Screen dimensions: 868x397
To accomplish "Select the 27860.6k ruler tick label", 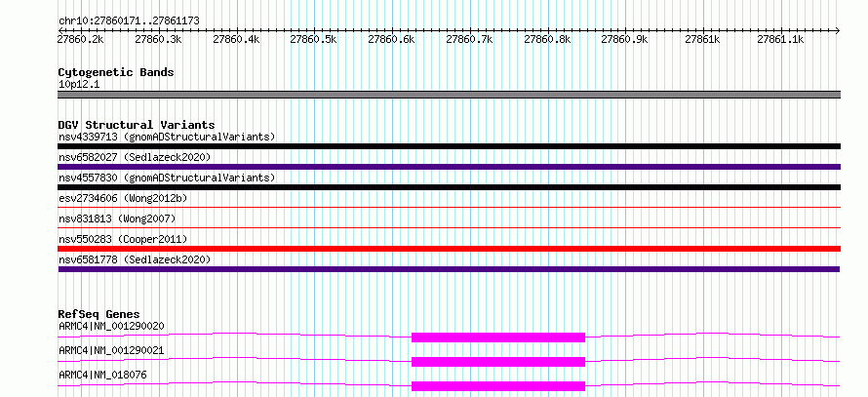I will pyautogui.click(x=391, y=39).
